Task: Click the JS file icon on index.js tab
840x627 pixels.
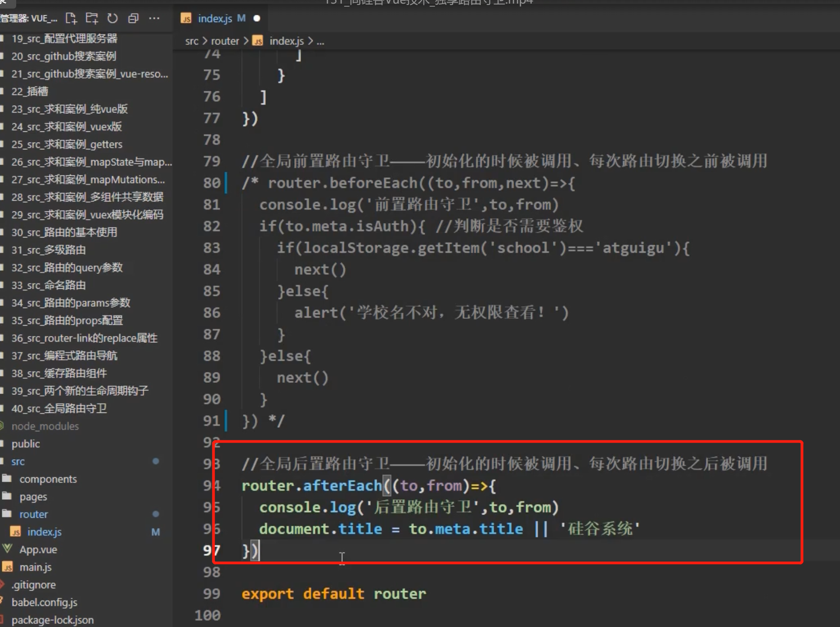Action: (186, 18)
